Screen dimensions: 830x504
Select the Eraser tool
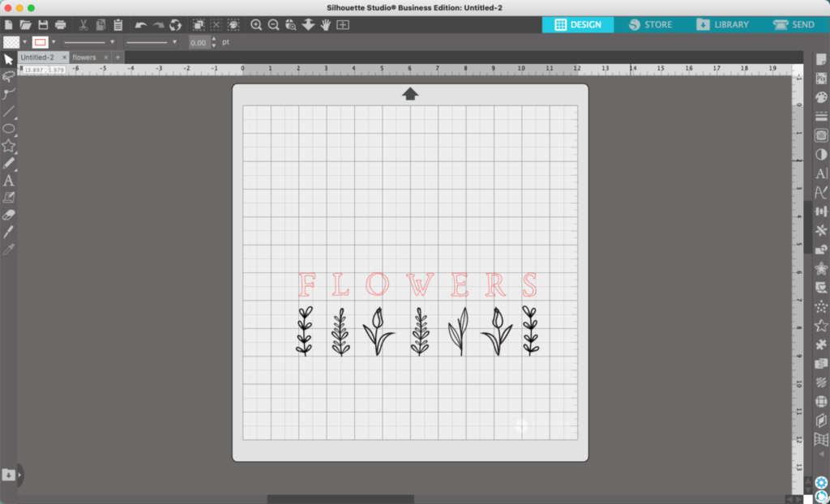[8, 215]
